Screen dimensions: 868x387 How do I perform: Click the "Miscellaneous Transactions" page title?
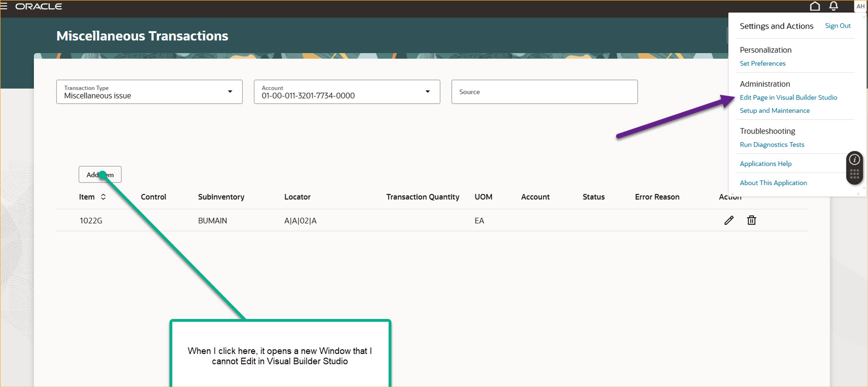tap(142, 36)
